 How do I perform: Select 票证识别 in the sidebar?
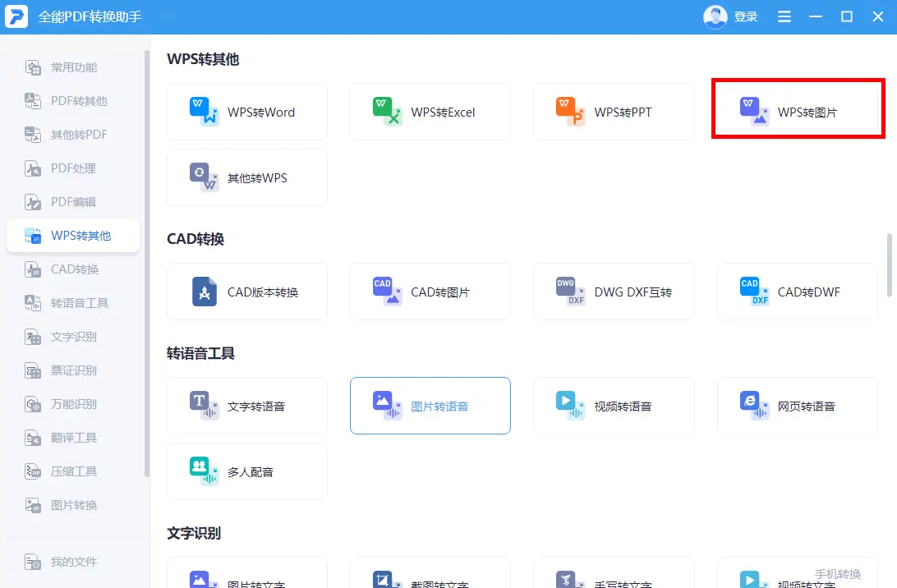tap(73, 370)
